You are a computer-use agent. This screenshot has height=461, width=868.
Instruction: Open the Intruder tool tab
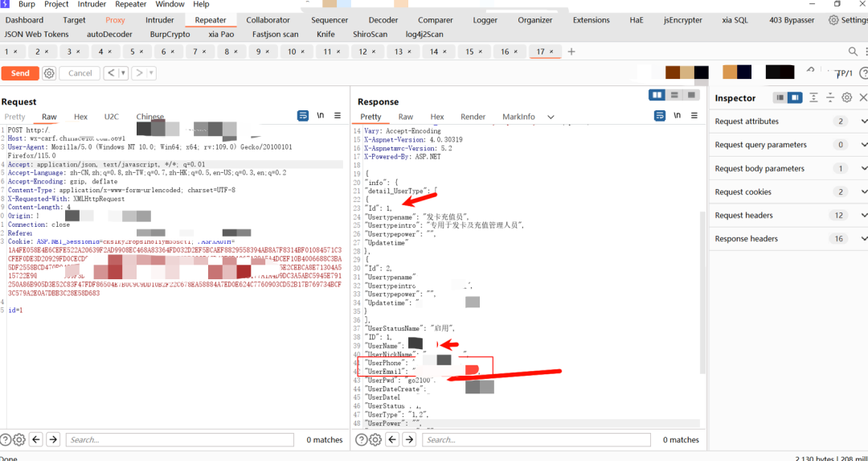click(x=159, y=20)
